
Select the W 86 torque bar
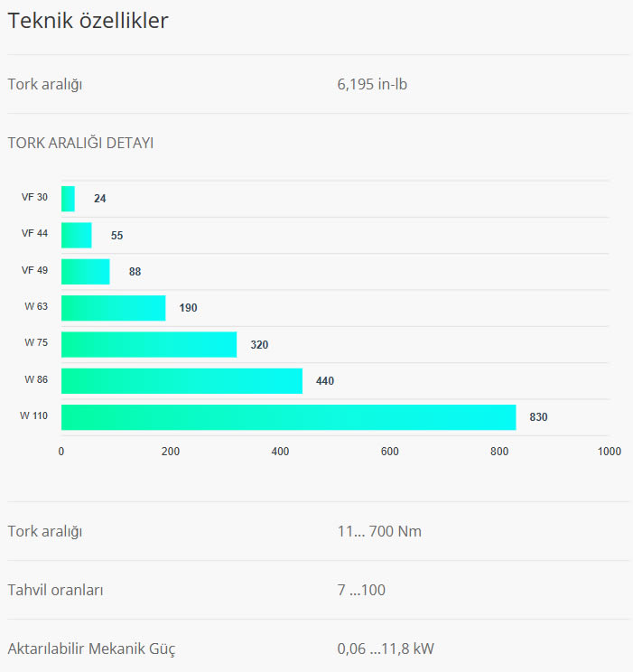pos(182,380)
